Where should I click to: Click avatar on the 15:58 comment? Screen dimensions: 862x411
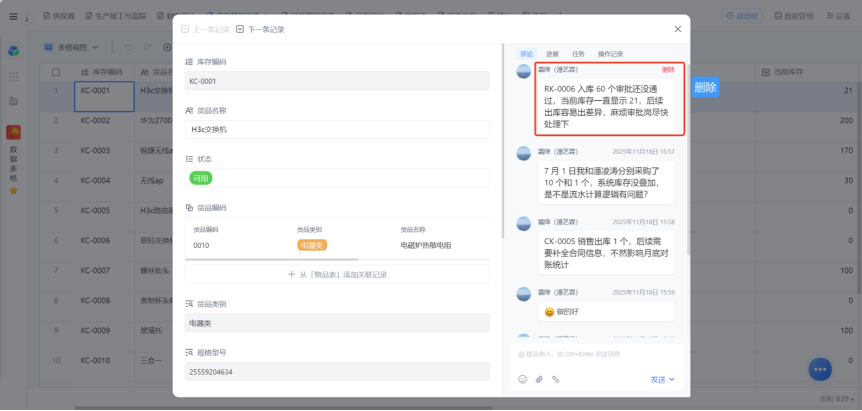(x=524, y=224)
